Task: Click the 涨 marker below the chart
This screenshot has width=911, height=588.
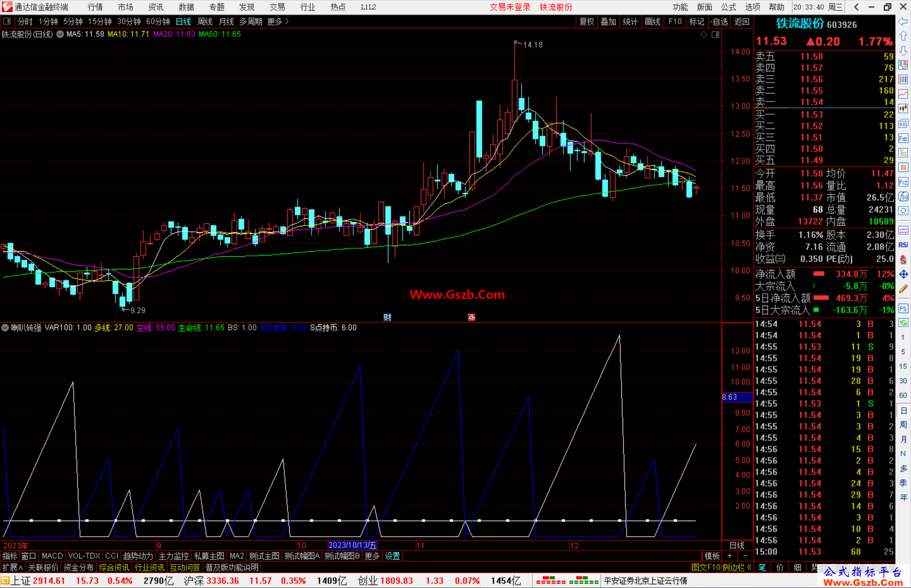Action: coord(472,317)
